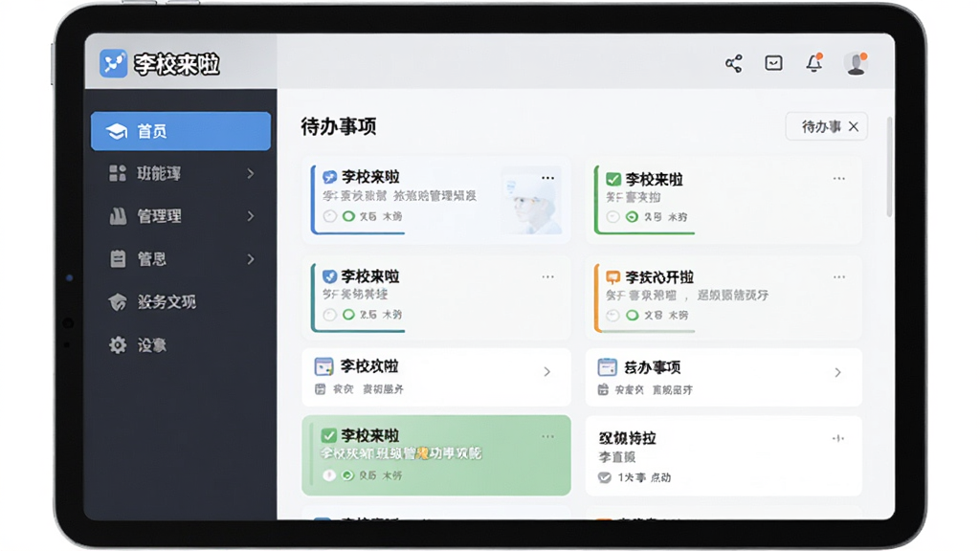Screen dimensions: 980x551
Task: Click the gear icon in sidebar
Action: [x=118, y=344]
